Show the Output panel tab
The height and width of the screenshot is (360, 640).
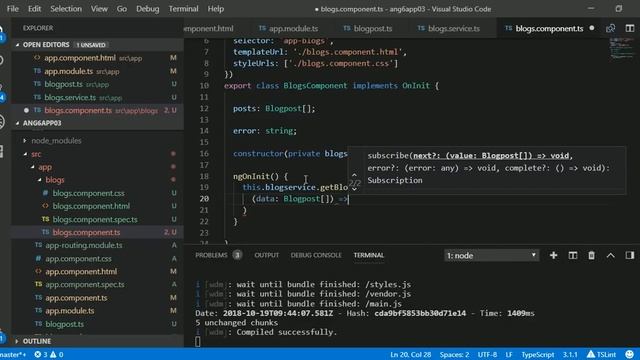267,255
